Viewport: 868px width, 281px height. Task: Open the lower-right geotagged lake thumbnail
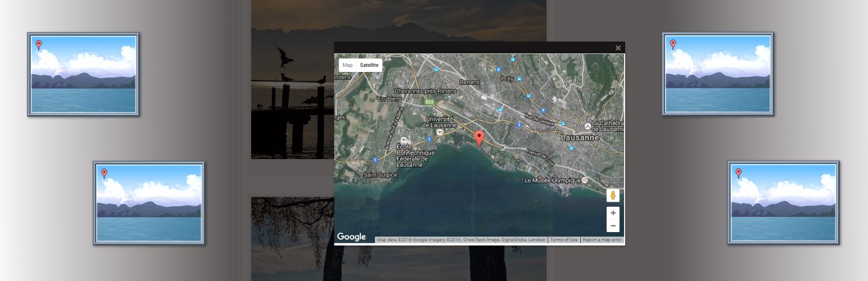point(783,203)
